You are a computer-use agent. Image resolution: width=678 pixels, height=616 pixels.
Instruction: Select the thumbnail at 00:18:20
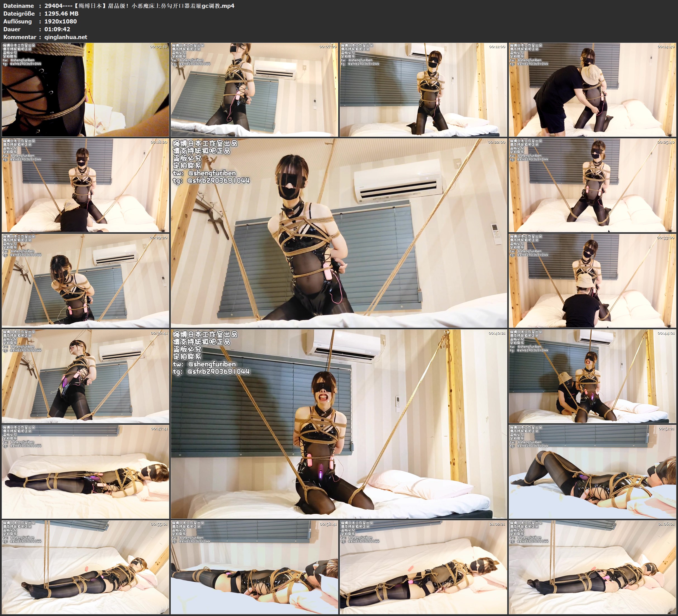(x=85, y=185)
